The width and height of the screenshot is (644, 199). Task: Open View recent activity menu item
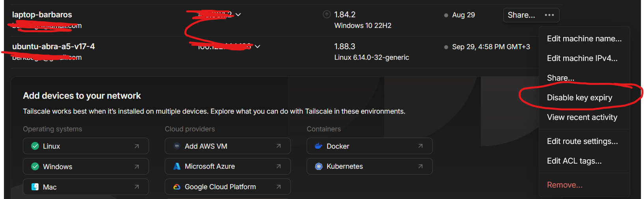(584, 117)
